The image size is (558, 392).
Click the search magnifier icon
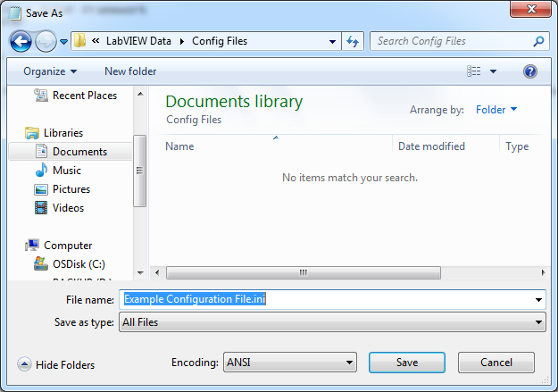click(x=538, y=41)
